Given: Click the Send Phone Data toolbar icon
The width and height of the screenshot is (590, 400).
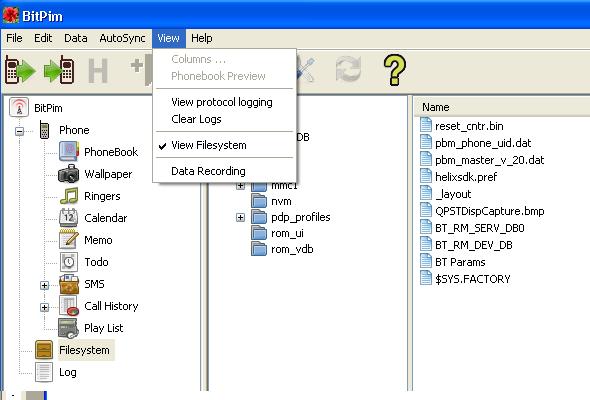Looking at the screenshot, I should [59, 70].
